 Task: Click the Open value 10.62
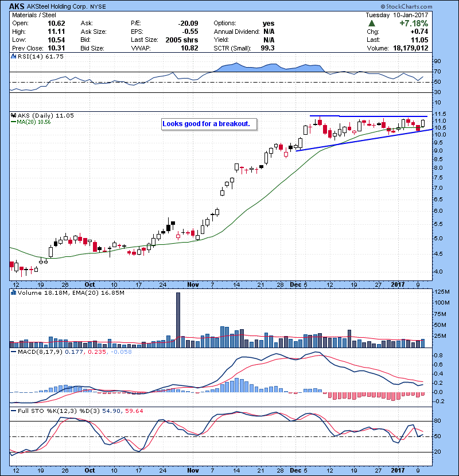[x=56, y=24]
